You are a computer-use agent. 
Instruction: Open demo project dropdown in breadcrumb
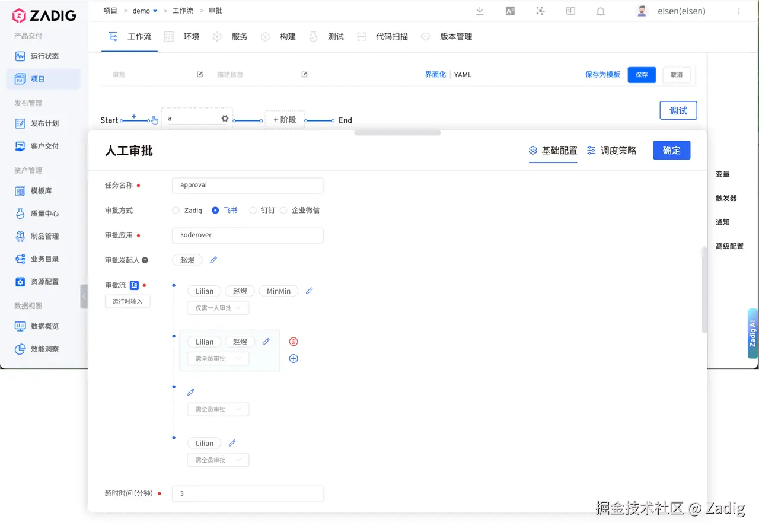145,11
